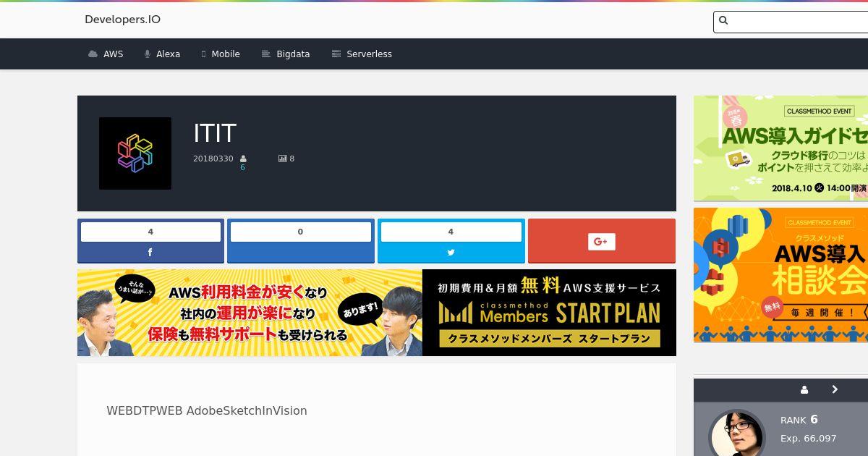Click the Twitter bird icon
868x456 pixels.
point(451,253)
